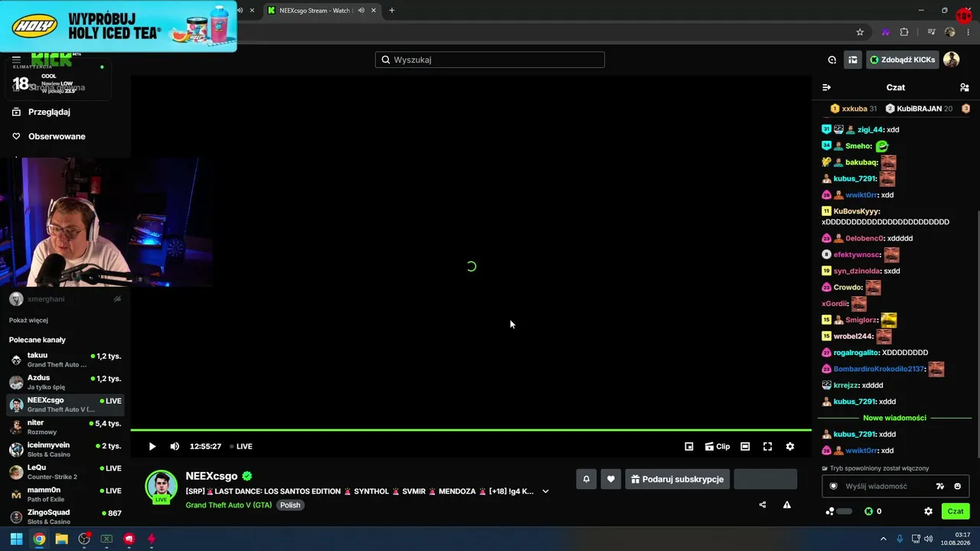Play the NEEXcsgo stream video
Screen dimensions: 980x551
pos(152,446)
